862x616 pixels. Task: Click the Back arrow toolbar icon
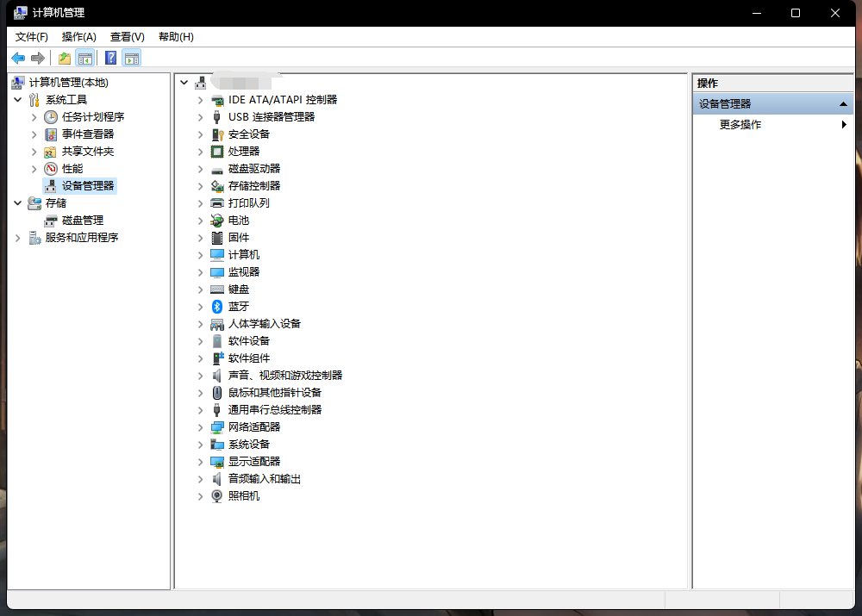tap(18, 58)
